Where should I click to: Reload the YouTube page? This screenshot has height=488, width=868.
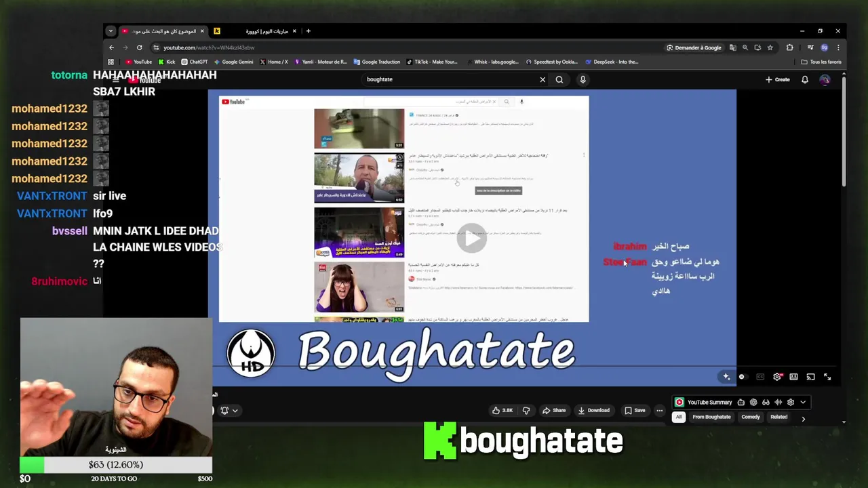140,47
